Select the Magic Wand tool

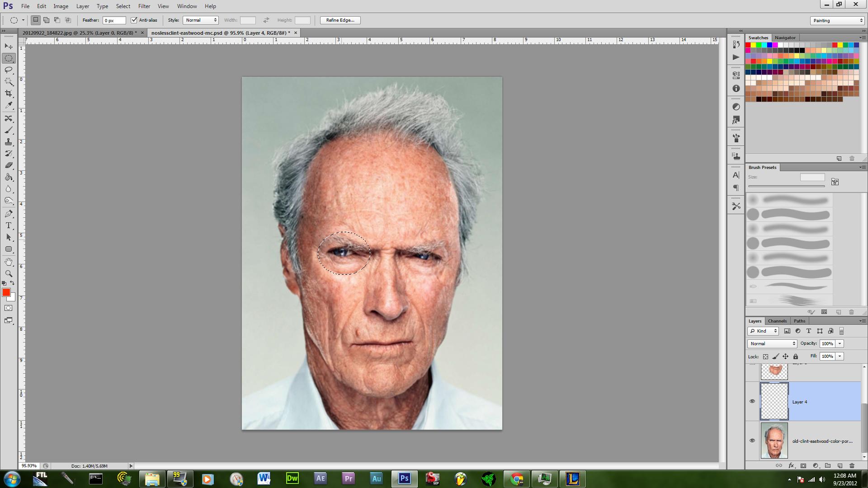pyautogui.click(x=9, y=82)
